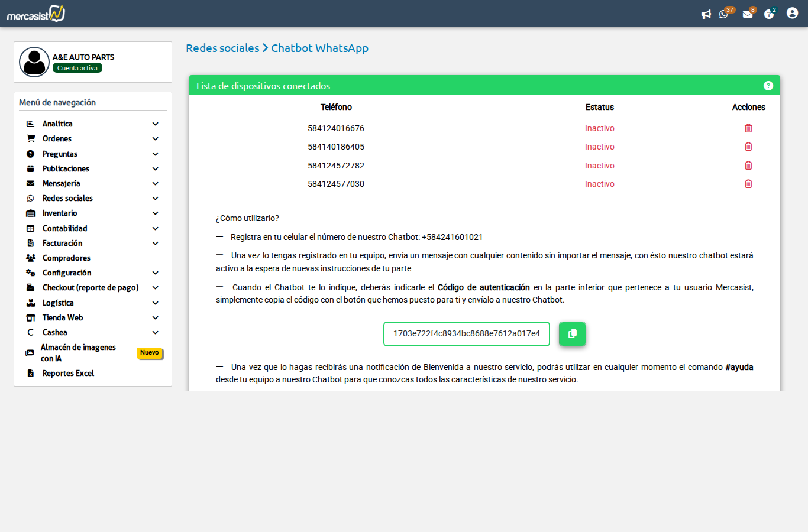Click the Ordenes shopping cart icon
Screen dimensions: 808x532
click(30, 138)
